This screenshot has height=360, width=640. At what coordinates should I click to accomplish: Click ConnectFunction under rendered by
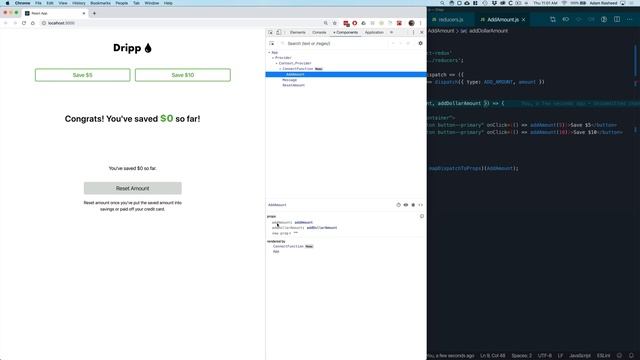click(x=288, y=247)
